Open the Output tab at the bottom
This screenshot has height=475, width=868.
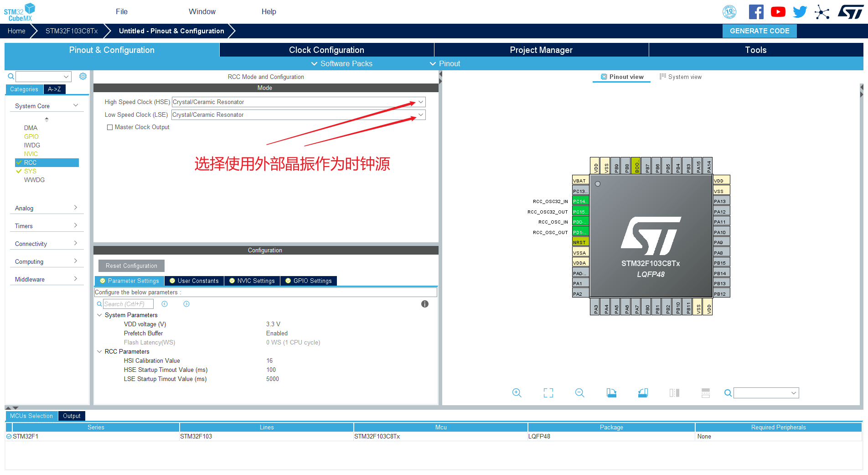coord(72,416)
